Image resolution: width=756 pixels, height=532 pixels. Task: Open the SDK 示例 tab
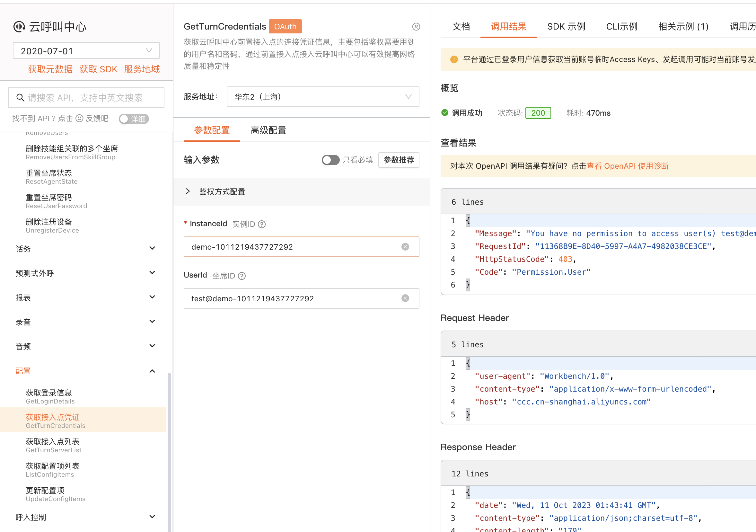click(566, 26)
